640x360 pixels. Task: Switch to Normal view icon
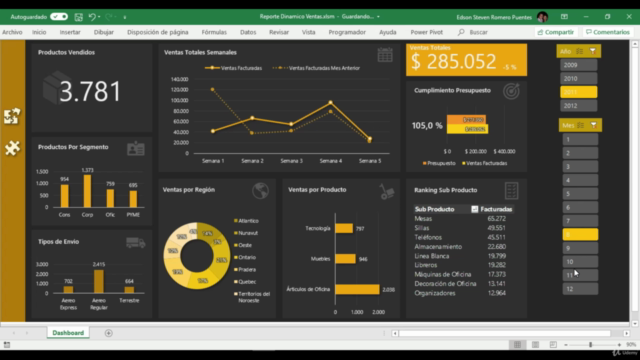517,345
